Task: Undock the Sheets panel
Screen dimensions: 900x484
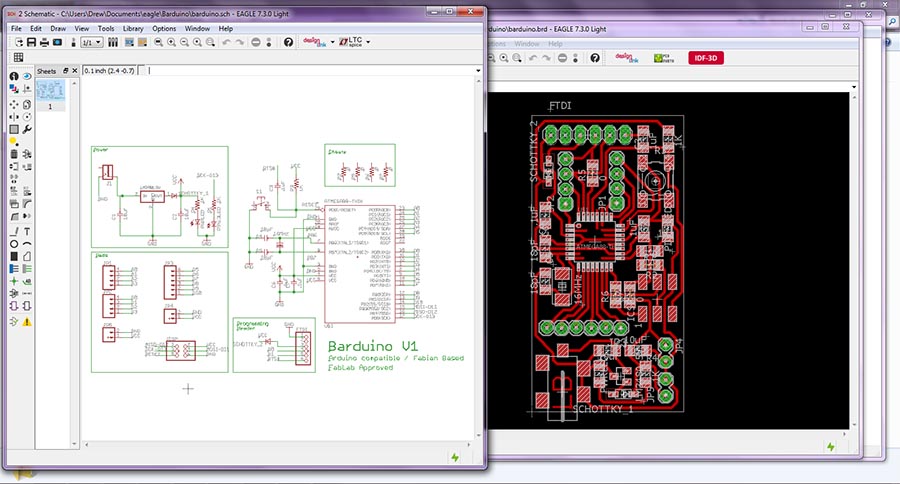Action: coord(66,71)
